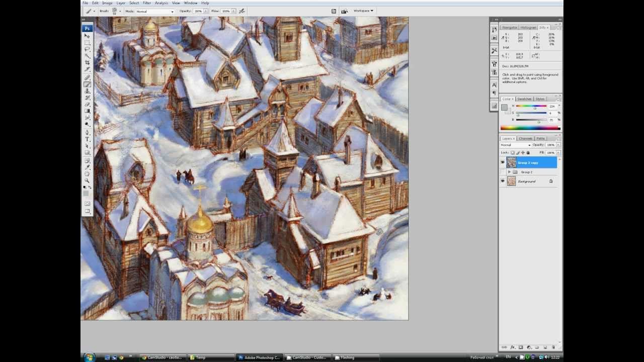
Task: Open the brush Opacity slider arrow
Action: pos(206,11)
